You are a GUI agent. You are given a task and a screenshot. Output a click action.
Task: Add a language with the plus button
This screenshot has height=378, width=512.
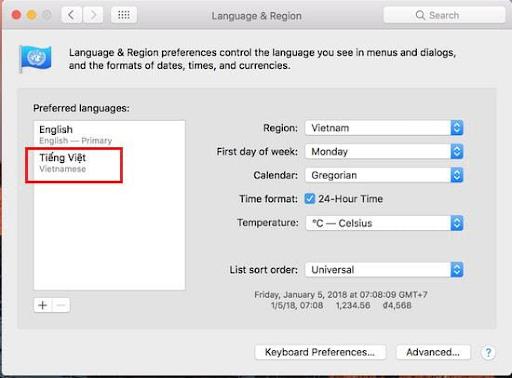(43, 305)
